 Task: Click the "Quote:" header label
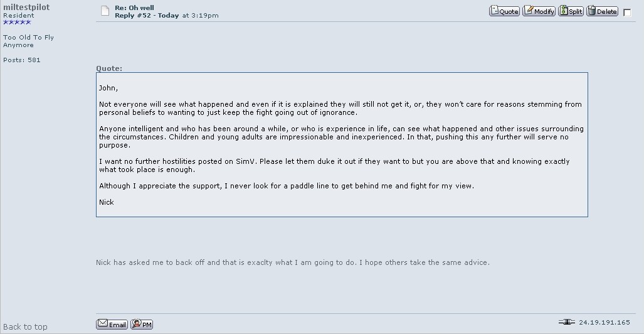[109, 68]
